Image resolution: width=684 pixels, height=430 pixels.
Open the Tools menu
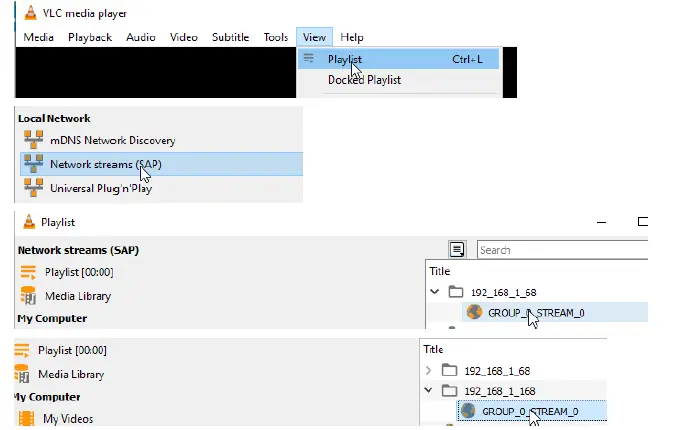276,38
